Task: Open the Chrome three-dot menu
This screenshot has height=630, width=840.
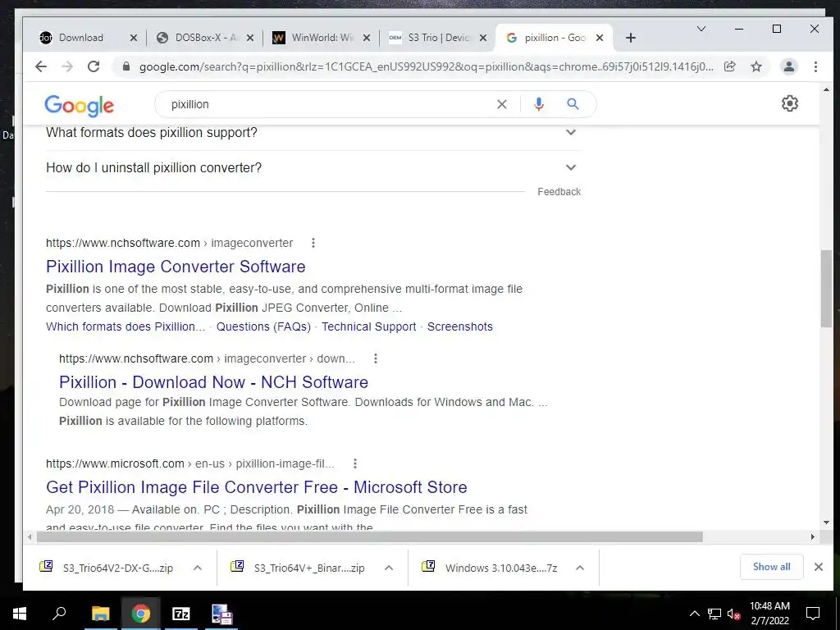Action: click(x=815, y=66)
